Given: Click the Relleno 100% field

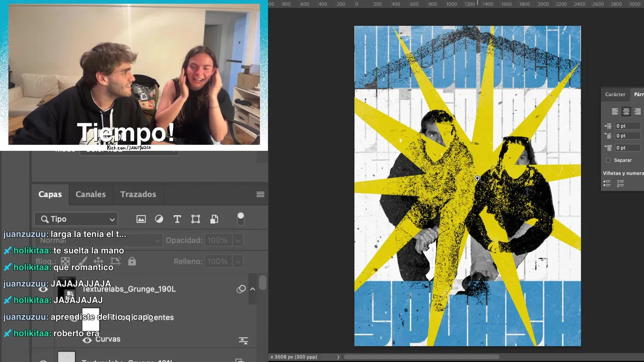Looking at the screenshot, I should 218,261.
